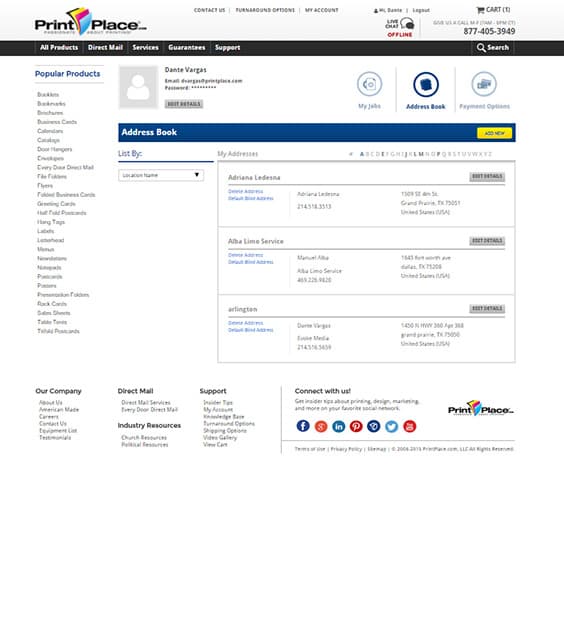The image size is (564, 632).
Task: Open the My Jobs circle icon
Action: click(x=369, y=84)
